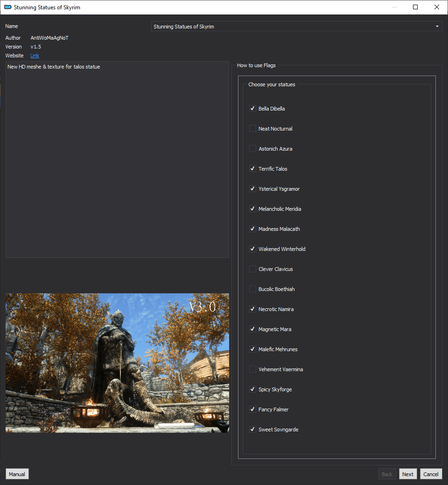Click the 'Choose your statues' group label
The height and width of the screenshot is (485, 448).
272,84
